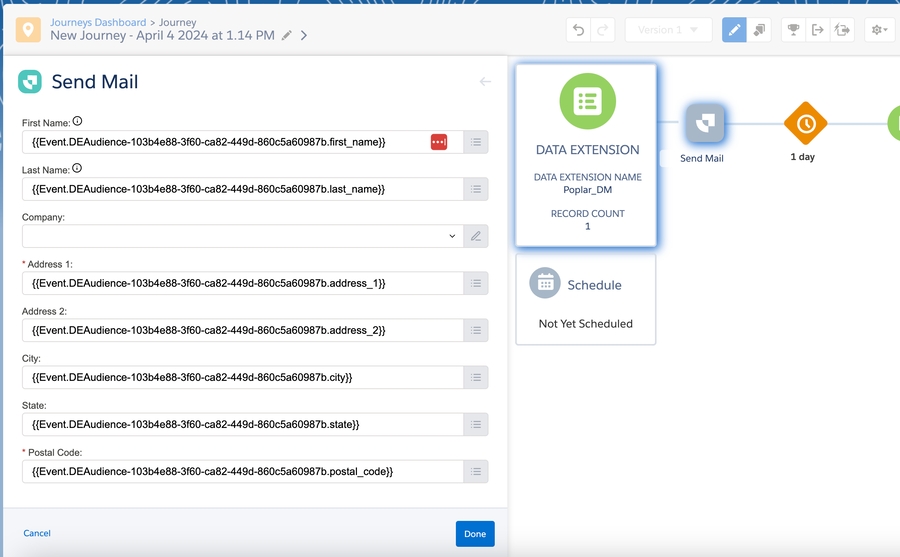Open the Schedule card
Viewport: 900px width, 557px height.
click(585, 298)
